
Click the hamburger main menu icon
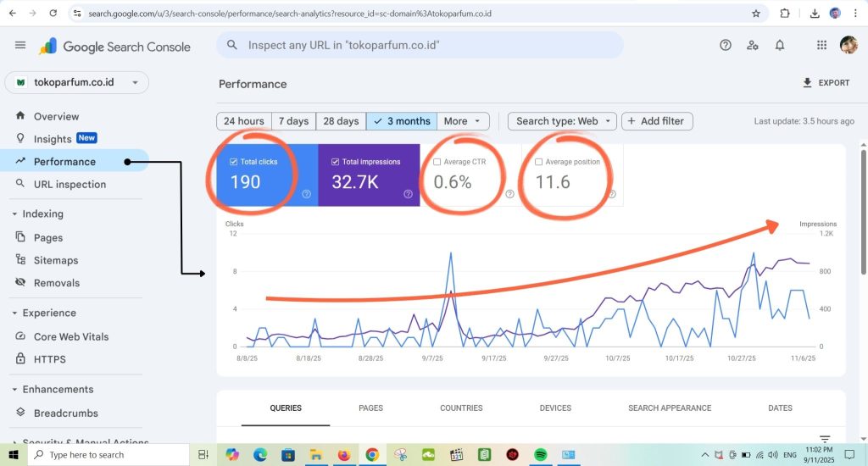pyautogui.click(x=20, y=46)
